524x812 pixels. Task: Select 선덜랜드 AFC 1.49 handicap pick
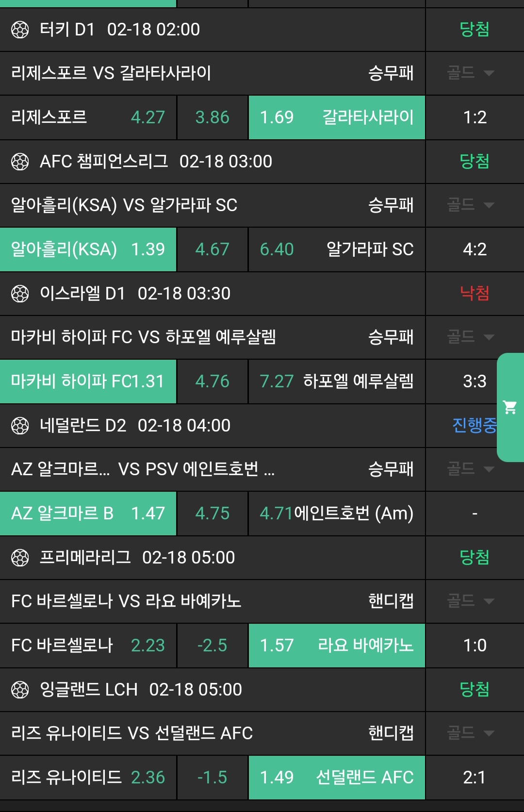coord(337,778)
